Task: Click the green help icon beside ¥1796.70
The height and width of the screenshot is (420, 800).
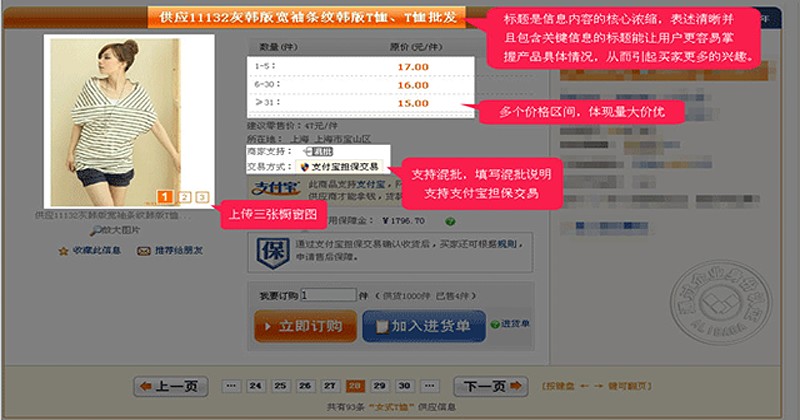Action: tap(450, 221)
